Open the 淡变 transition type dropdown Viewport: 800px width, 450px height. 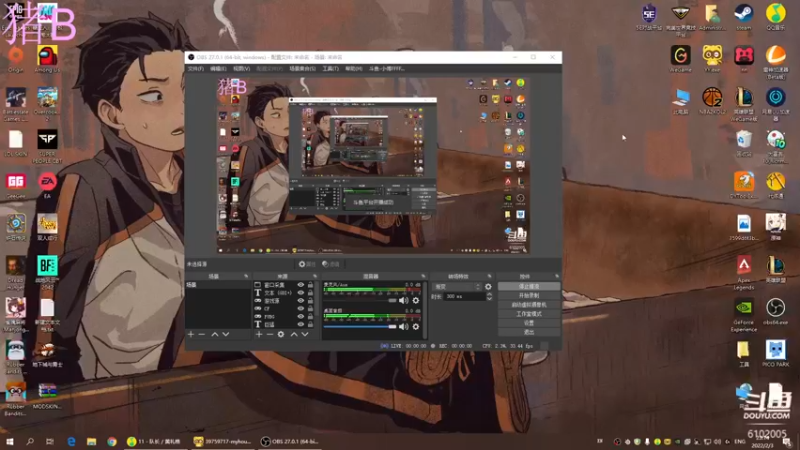(457, 287)
